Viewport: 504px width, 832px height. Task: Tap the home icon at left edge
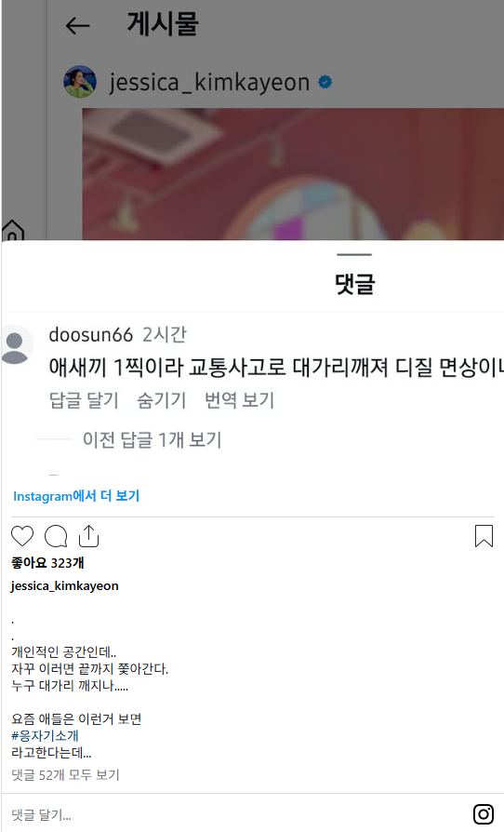click(13, 230)
